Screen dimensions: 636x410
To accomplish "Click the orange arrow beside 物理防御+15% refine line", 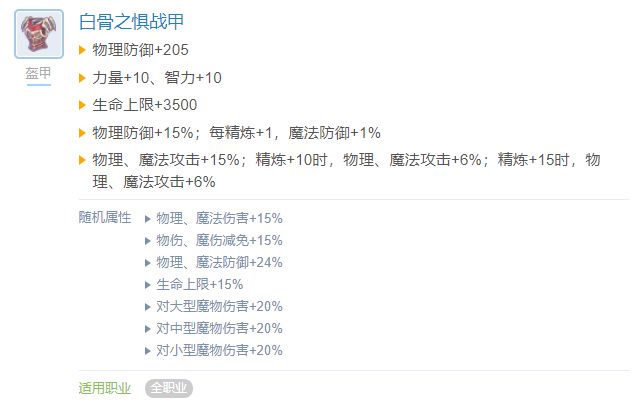I will coord(83,133).
